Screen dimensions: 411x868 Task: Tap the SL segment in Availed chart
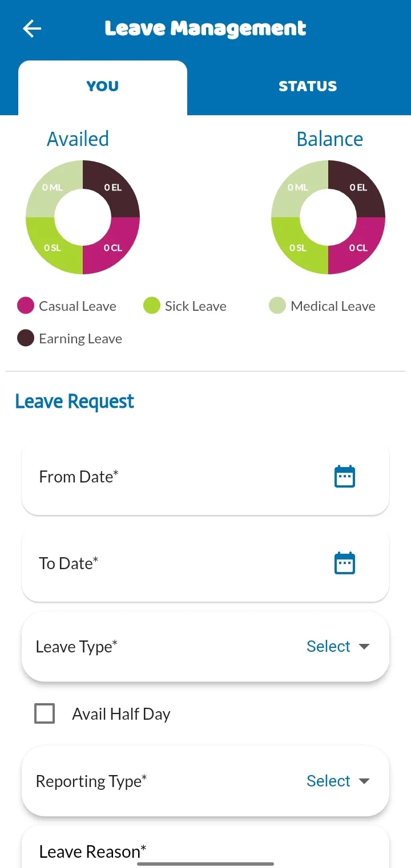53,248
